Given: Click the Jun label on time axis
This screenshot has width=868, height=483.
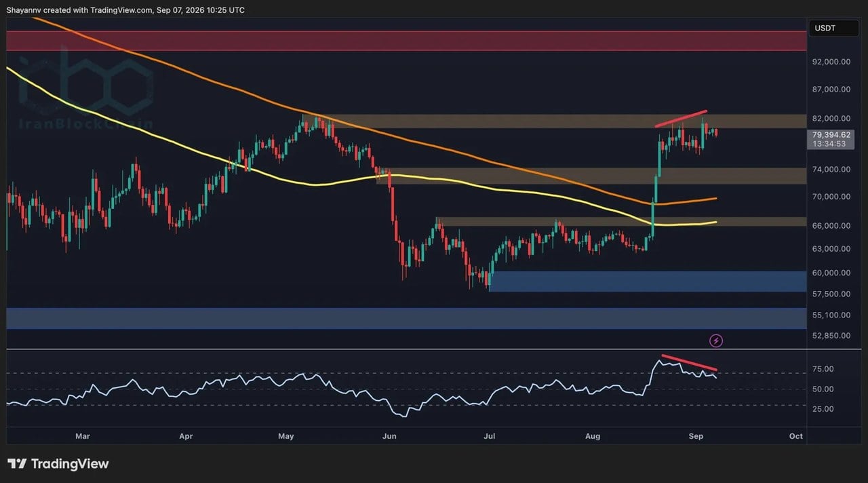Looking at the screenshot, I should [x=389, y=436].
